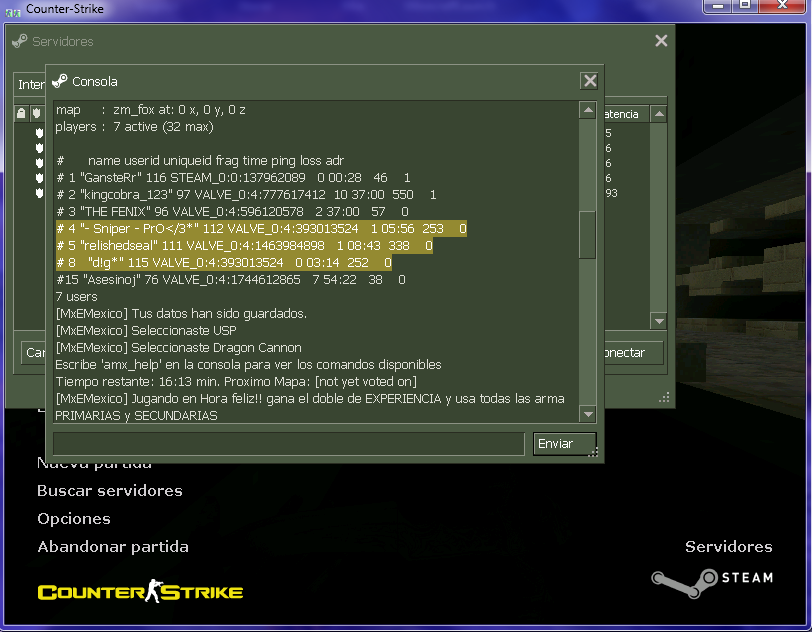This screenshot has height=632, width=812.
Task: Open the Servidores link beside the Steam logo
Action: [x=729, y=547]
